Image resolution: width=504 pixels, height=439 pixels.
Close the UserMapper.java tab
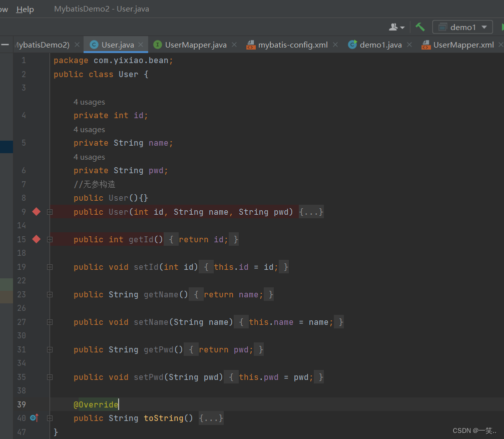[x=234, y=45]
